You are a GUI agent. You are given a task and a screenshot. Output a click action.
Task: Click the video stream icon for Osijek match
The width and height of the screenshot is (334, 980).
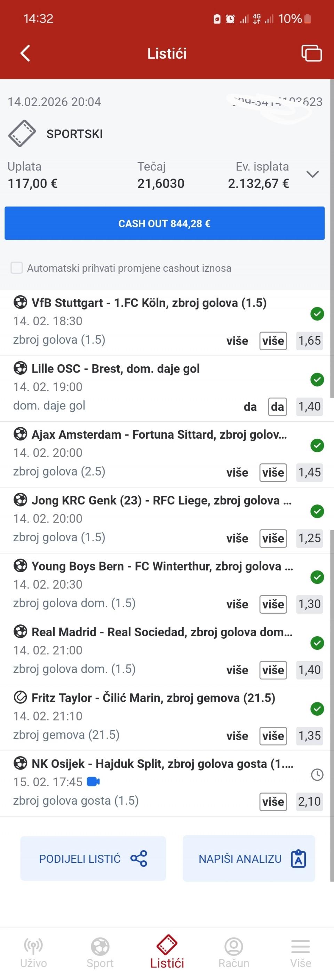[93, 782]
